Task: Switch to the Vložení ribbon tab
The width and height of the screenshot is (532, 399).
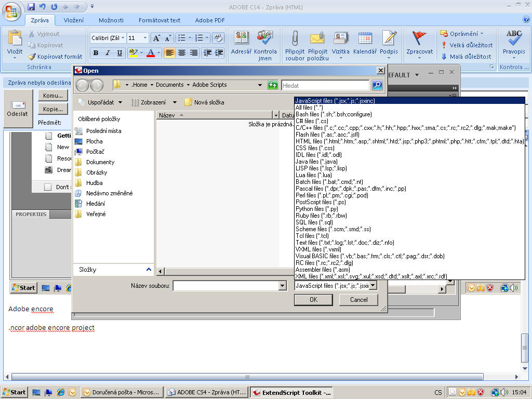Action: coord(74,20)
